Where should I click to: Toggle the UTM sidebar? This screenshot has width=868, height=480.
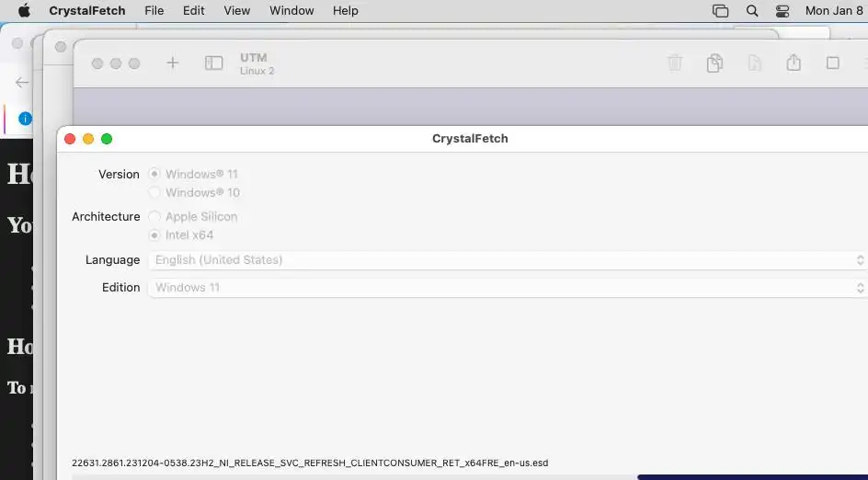tap(213, 63)
